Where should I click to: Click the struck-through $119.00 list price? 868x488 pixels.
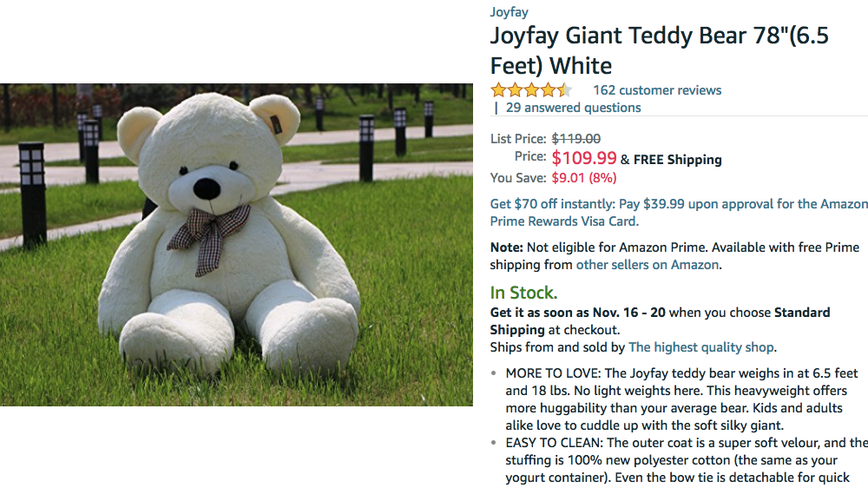[575, 138]
